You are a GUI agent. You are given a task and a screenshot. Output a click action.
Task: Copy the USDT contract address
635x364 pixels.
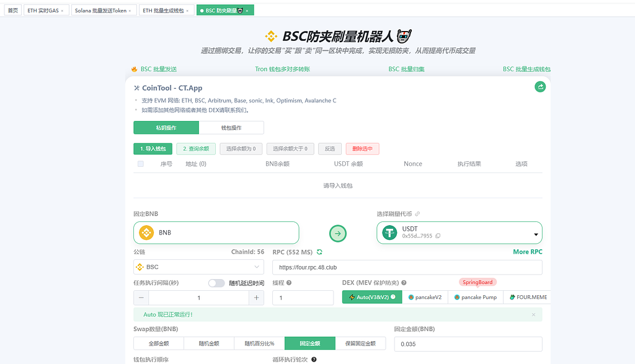(x=438, y=236)
